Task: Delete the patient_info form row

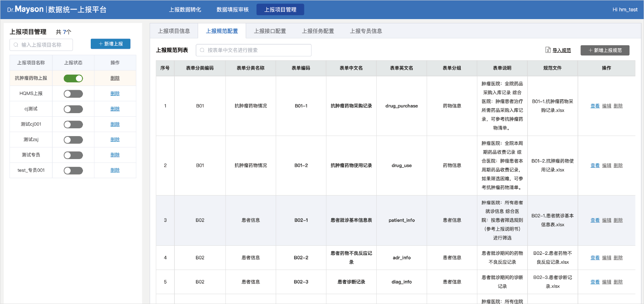Action: point(618,220)
